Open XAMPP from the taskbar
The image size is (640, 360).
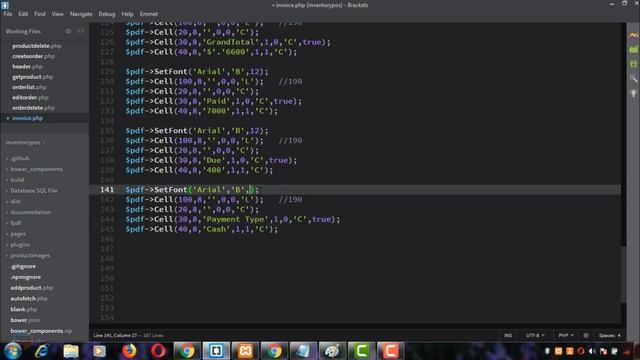pyautogui.click(x=245, y=351)
